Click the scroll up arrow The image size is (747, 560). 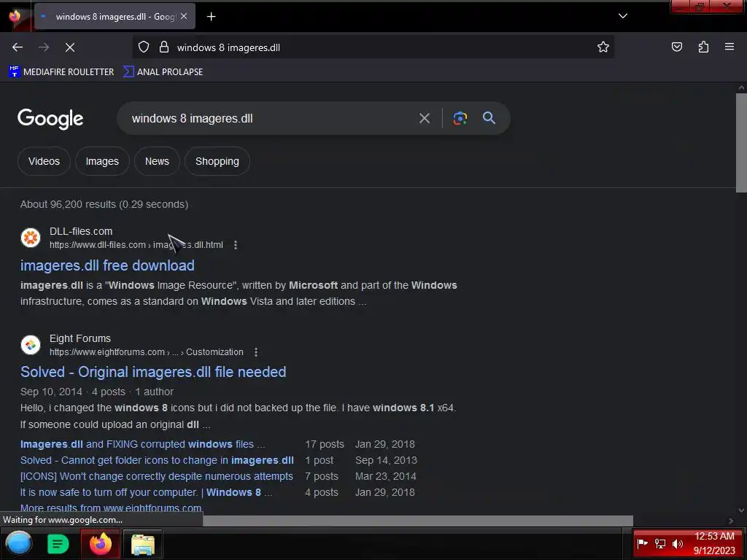[741, 87]
